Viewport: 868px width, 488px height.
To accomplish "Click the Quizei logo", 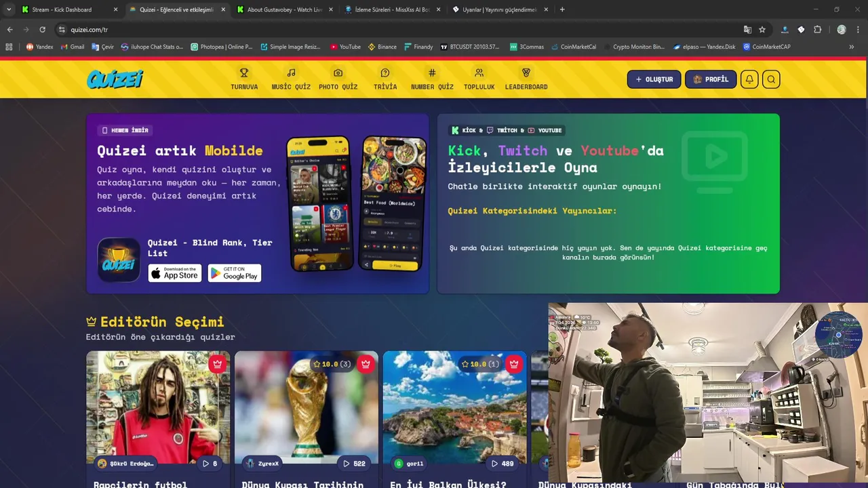I will pos(115,79).
